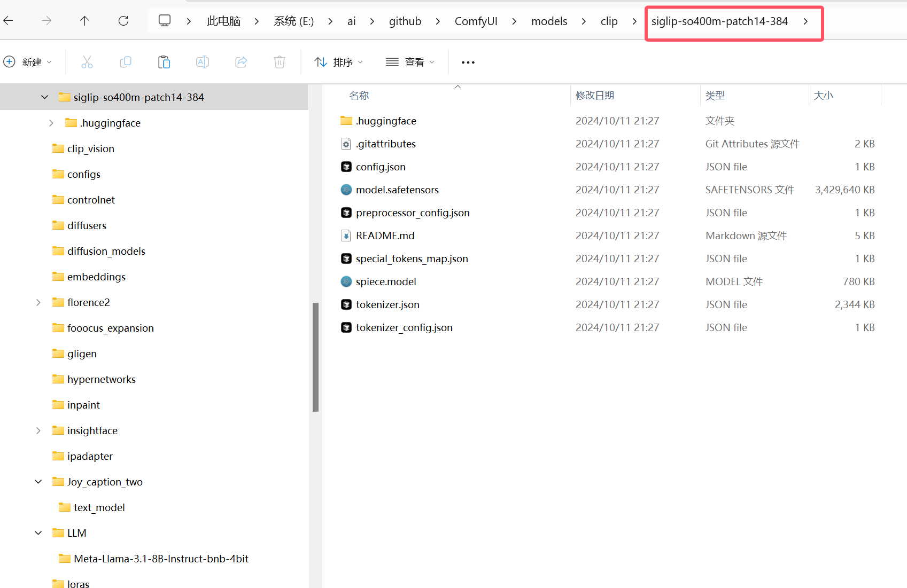Open the three-dot more options menu
This screenshot has height=588, width=907.
click(468, 62)
